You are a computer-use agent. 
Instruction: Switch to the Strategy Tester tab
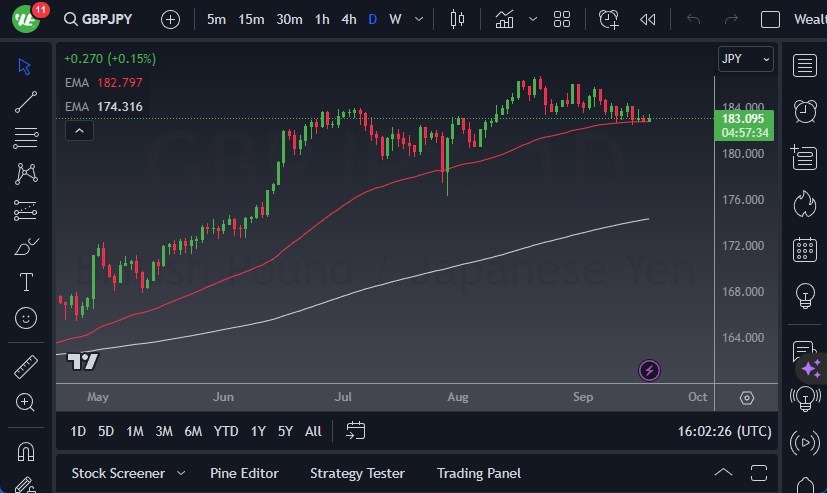coord(357,473)
